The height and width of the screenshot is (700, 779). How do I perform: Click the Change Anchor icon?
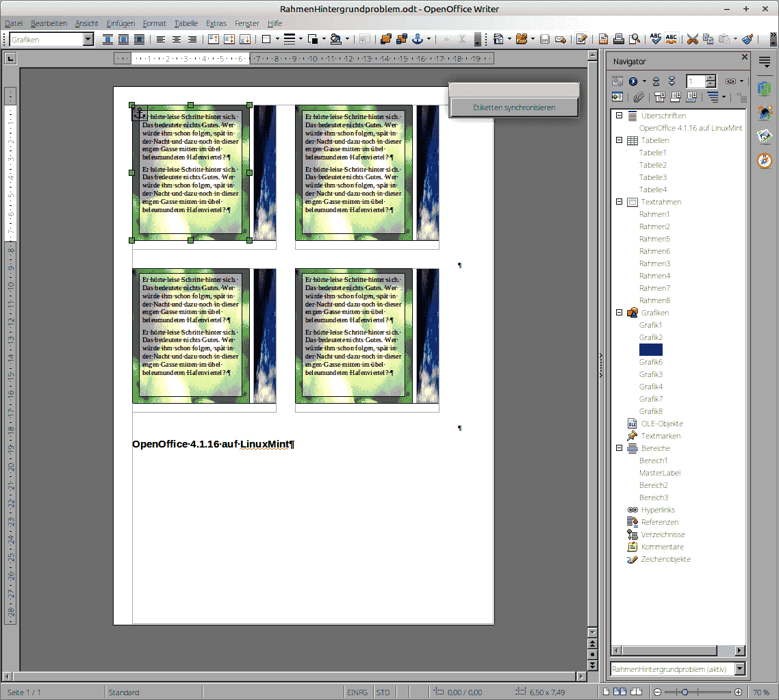click(x=418, y=39)
